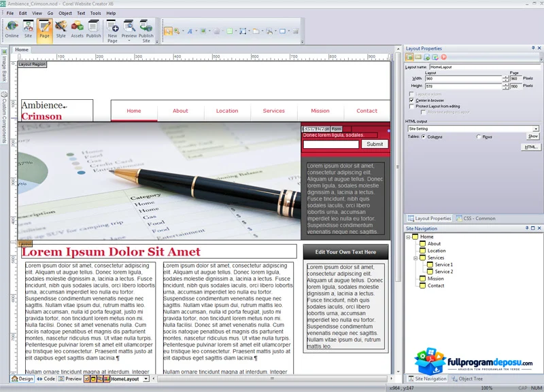Click the Publish Site icon
The image size is (544, 392).
(x=146, y=31)
